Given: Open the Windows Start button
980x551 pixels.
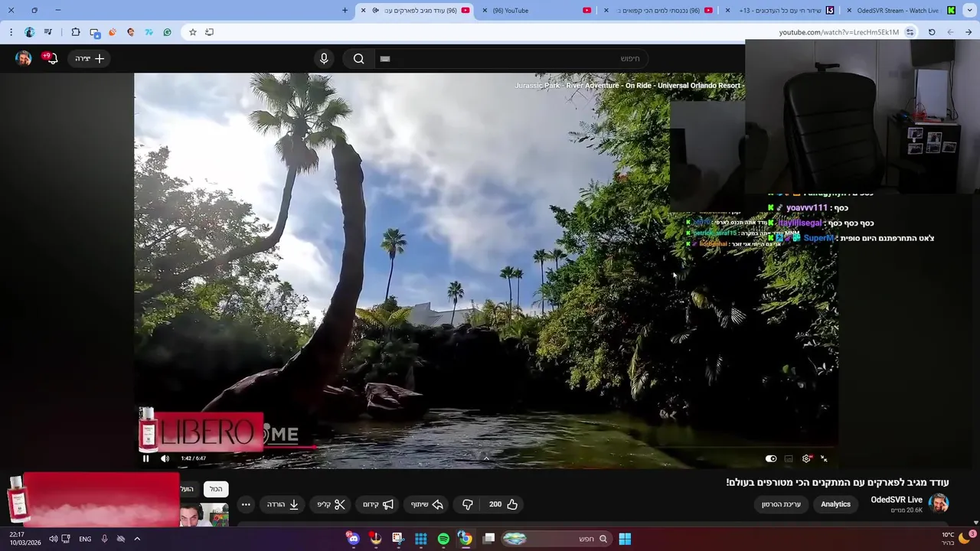Looking at the screenshot, I should [x=625, y=539].
